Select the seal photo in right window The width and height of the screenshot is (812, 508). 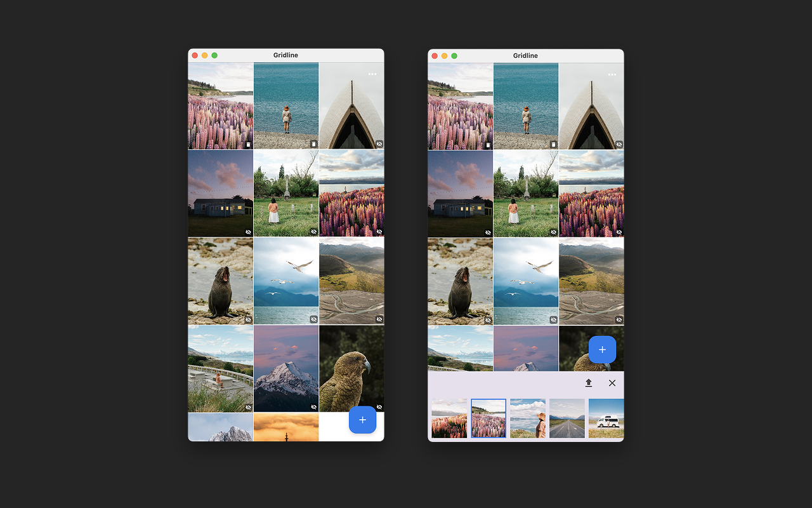coord(460,282)
